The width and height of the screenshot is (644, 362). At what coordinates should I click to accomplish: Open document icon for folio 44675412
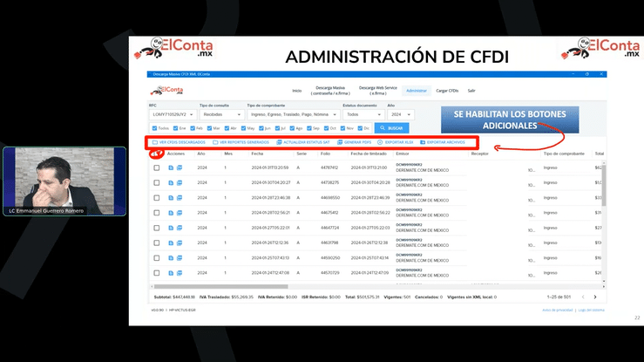171,213
